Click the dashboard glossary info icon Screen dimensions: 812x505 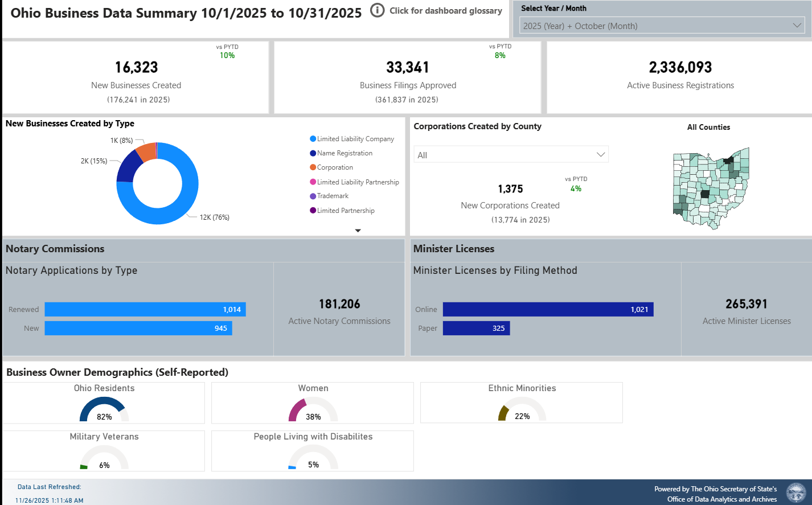pyautogui.click(x=377, y=10)
